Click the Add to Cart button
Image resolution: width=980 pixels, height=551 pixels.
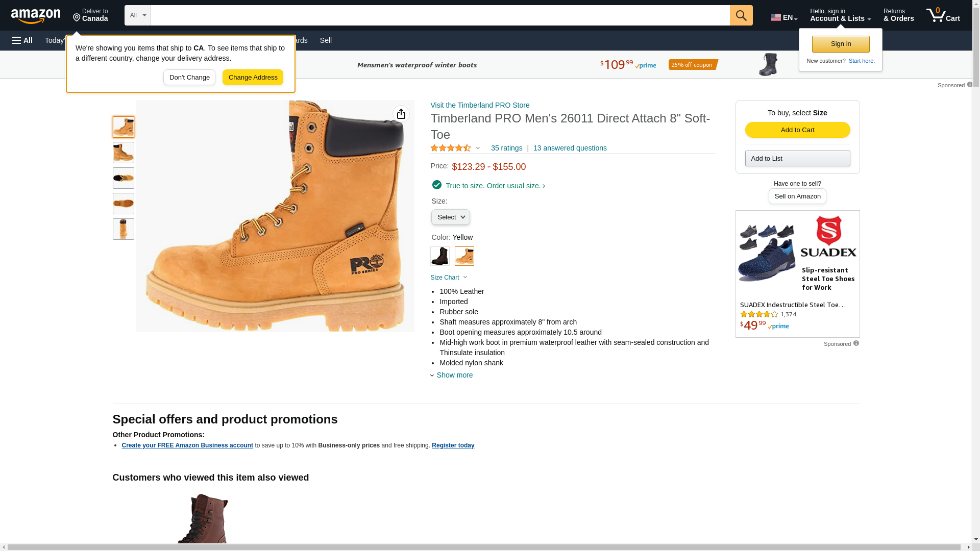click(x=797, y=130)
